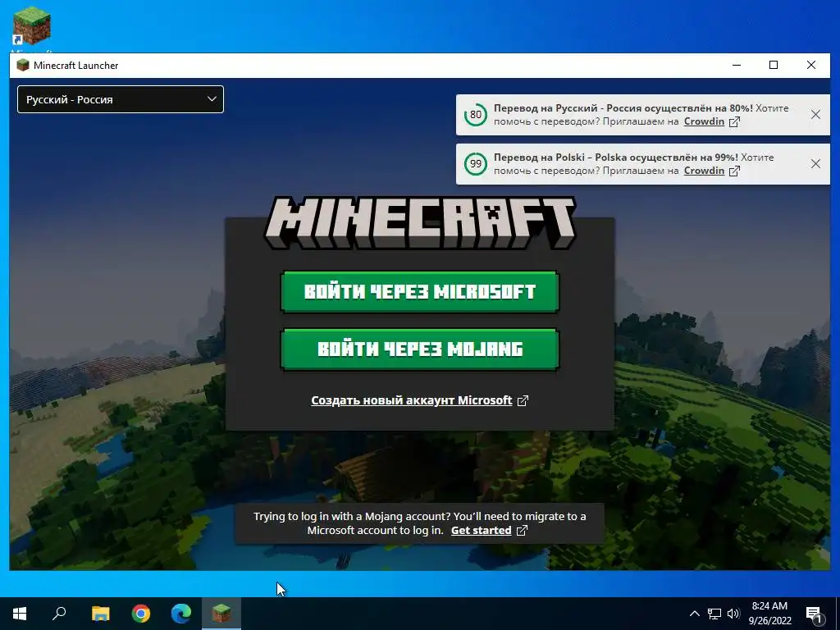Open the Windows Start menu
The height and width of the screenshot is (630, 840).
(20, 614)
